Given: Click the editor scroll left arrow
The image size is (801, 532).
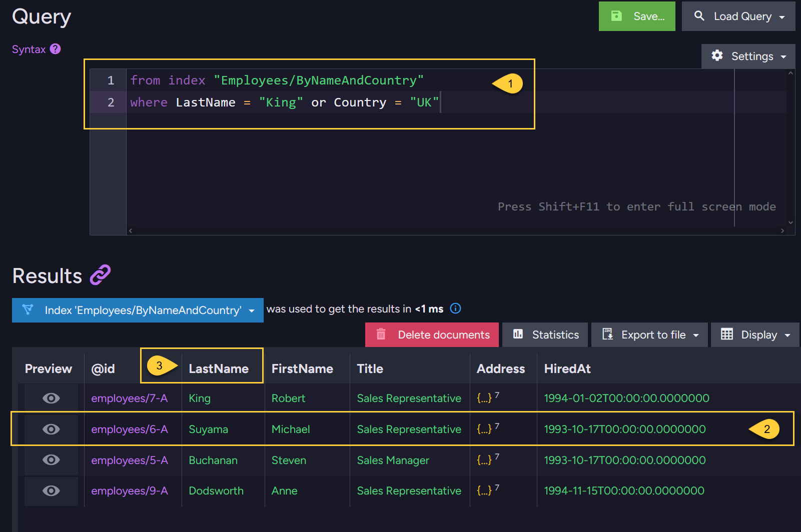Looking at the screenshot, I should (131, 230).
